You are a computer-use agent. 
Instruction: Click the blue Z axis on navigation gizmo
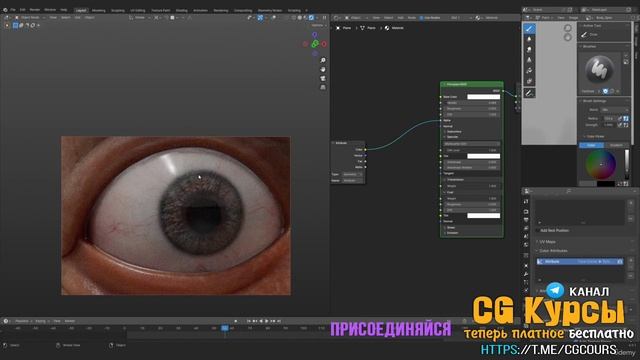coord(315,35)
